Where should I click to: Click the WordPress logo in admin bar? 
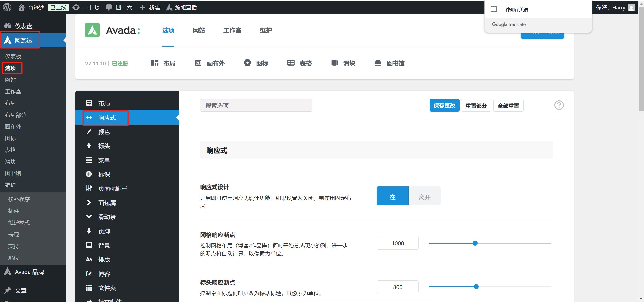pyautogui.click(x=7, y=7)
